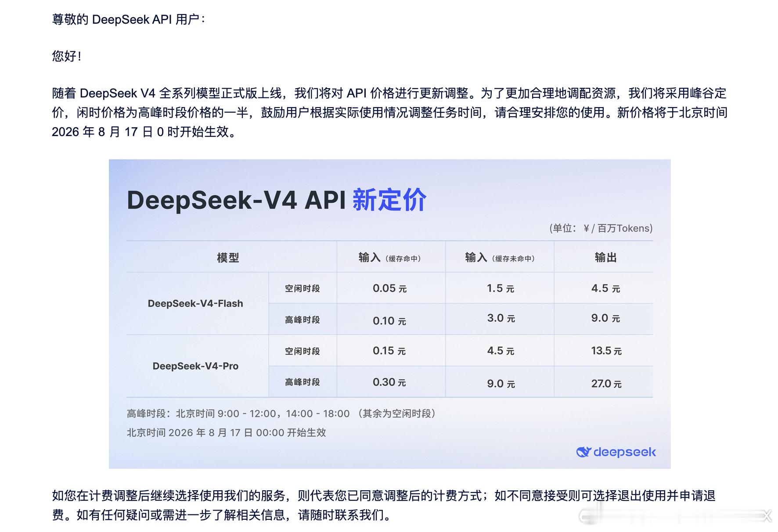
Task: Click the line starting "如您在计费调整后继续选择"
Action: point(384,496)
